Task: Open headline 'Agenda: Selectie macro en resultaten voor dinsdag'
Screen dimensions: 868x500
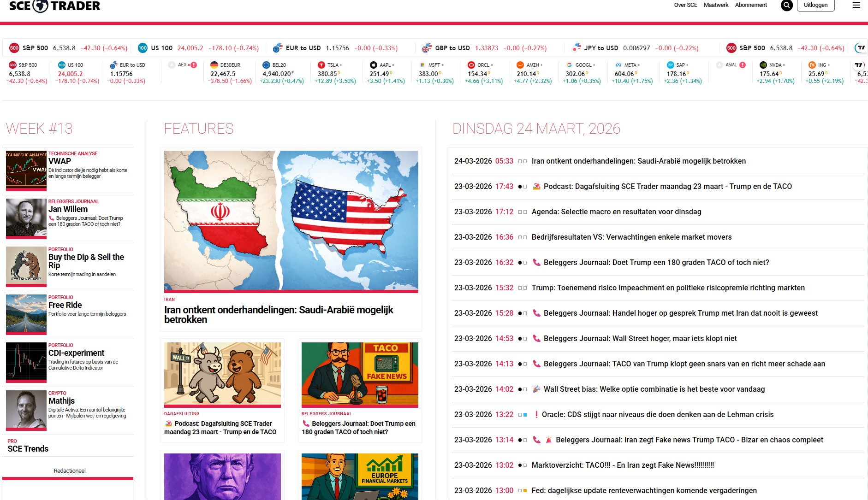Action: pyautogui.click(x=616, y=212)
